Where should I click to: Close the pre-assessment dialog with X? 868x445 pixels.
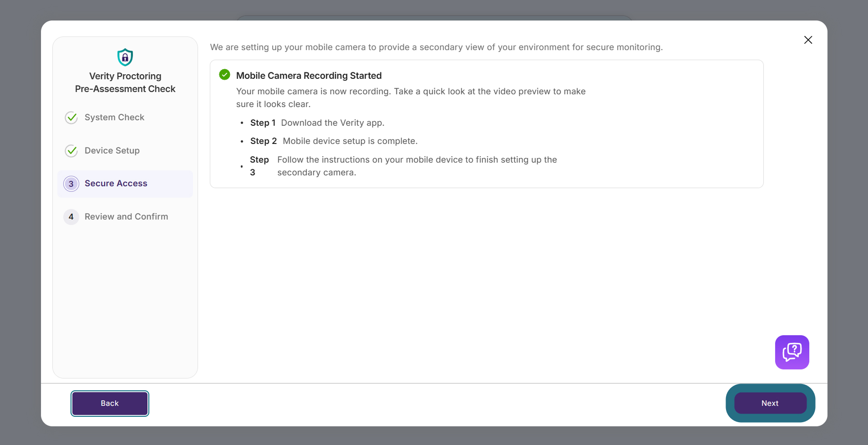tap(808, 40)
